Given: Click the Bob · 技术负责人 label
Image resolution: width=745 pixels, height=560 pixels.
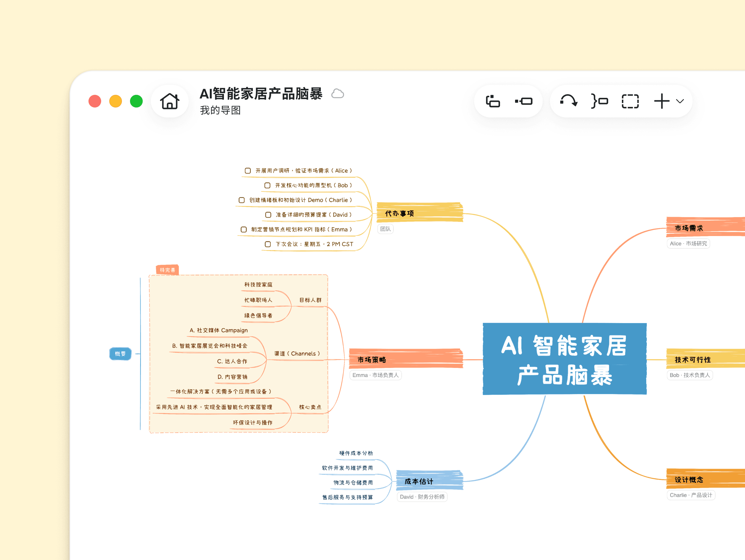Looking at the screenshot, I should pos(690,375).
